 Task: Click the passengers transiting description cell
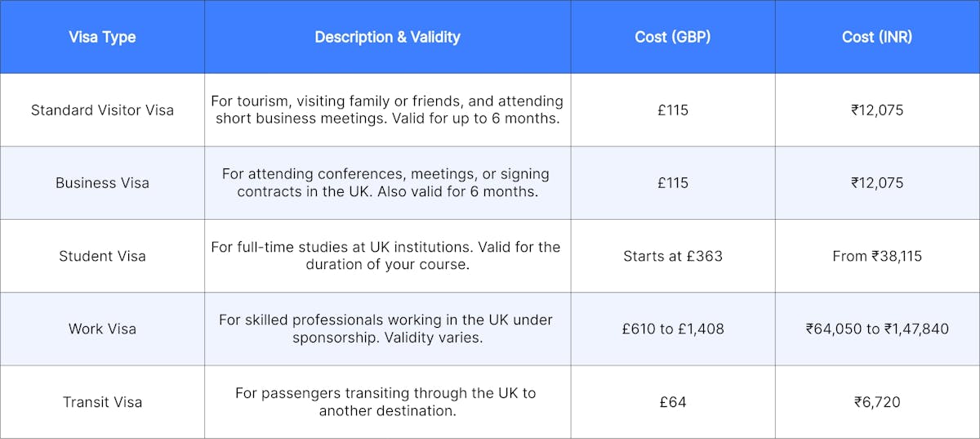[387, 402]
